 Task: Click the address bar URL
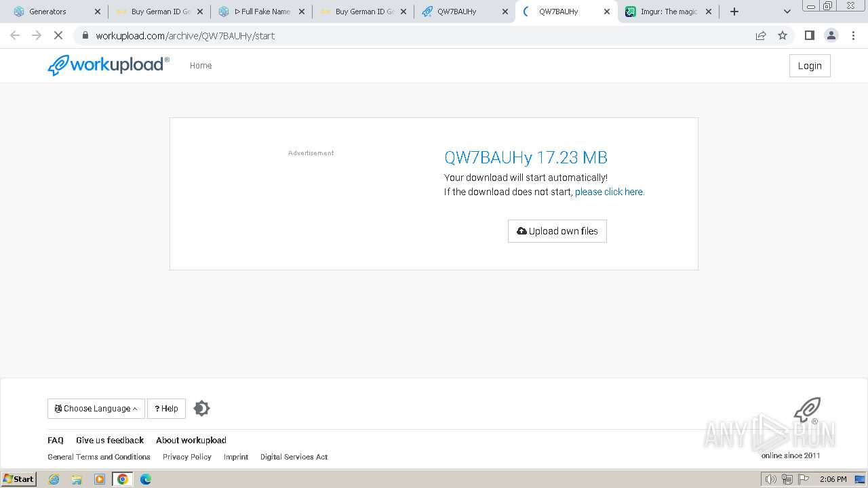click(185, 35)
